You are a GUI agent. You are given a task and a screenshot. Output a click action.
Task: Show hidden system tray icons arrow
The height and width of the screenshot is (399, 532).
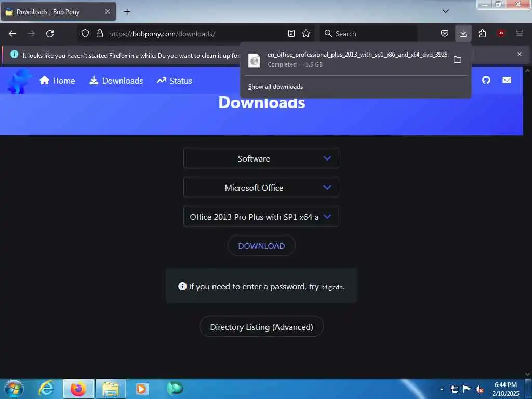442,389
